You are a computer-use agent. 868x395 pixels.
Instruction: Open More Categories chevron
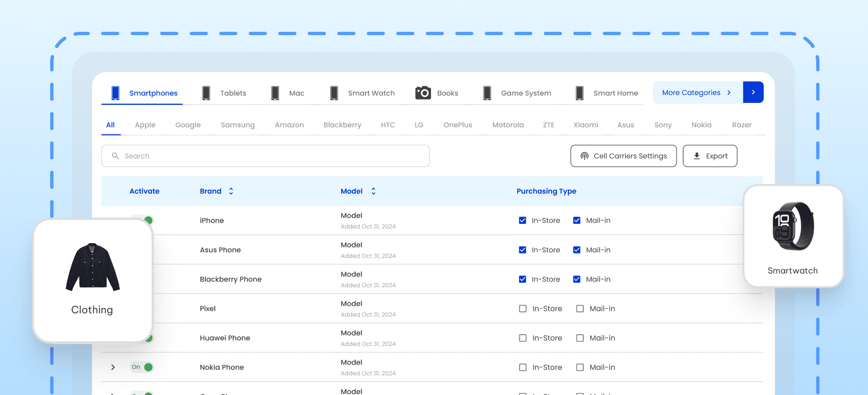click(729, 92)
